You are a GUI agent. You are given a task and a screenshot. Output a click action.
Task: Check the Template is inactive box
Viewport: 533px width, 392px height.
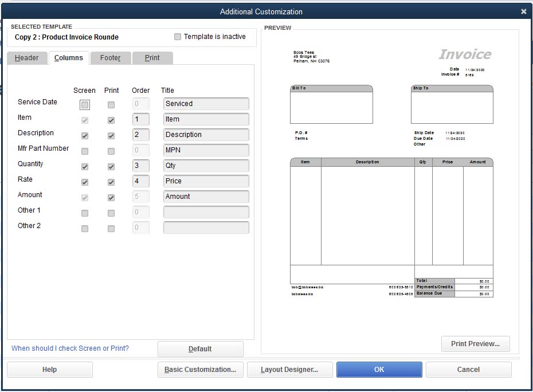coord(177,37)
